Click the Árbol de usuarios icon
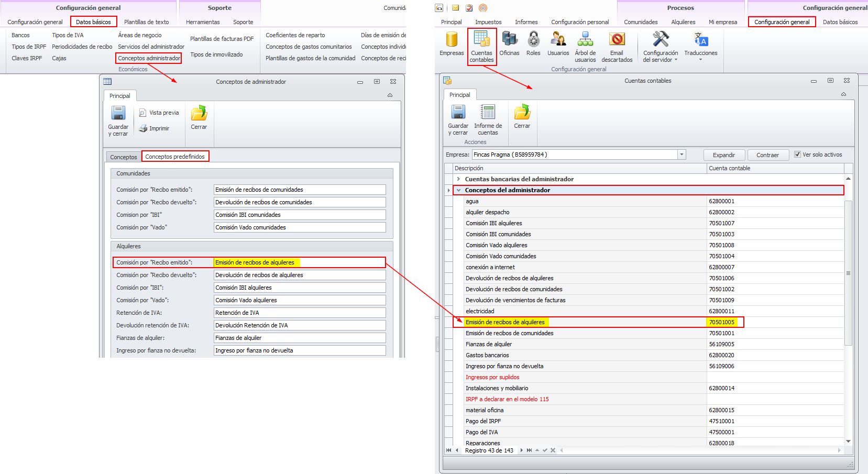This screenshot has width=868, height=474. point(585,47)
